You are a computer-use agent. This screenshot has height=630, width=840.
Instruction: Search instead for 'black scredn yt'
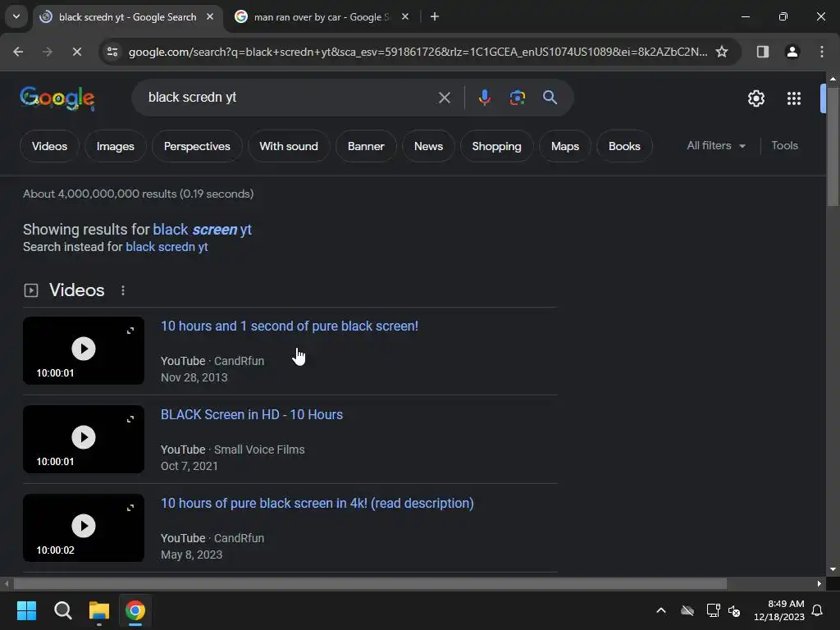(x=167, y=247)
